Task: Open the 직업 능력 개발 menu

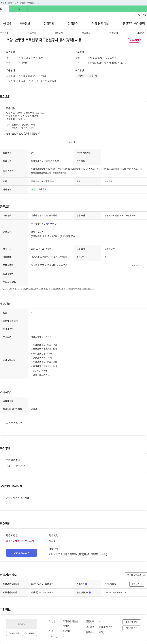Action: click(x=100, y=24)
